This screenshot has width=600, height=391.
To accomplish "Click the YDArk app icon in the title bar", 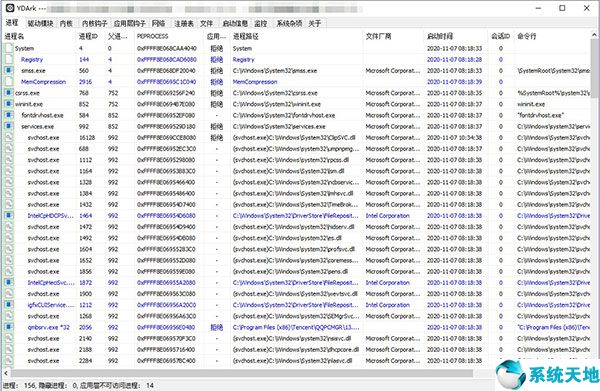I will click(x=10, y=8).
